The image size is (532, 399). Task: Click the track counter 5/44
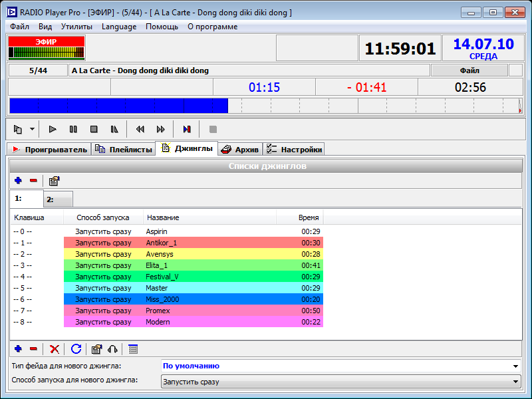coord(38,70)
